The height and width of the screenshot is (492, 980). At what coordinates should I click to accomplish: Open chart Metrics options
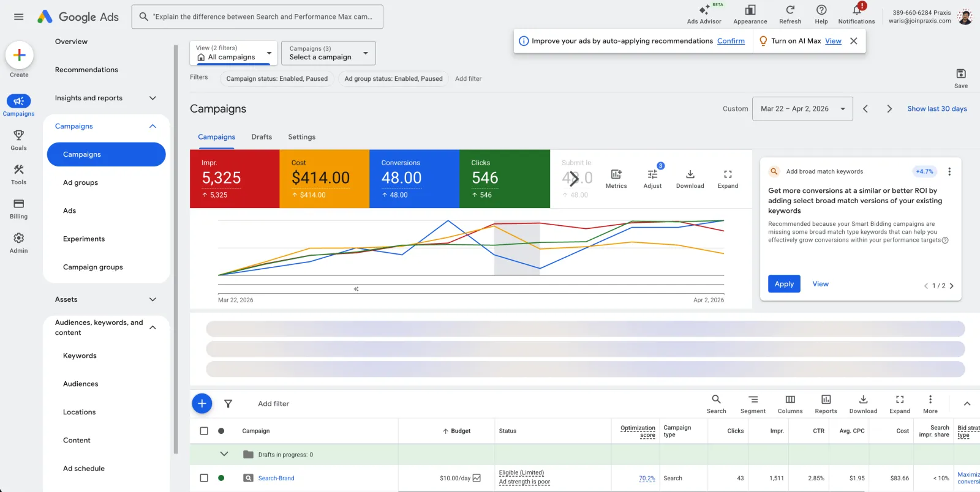(616, 179)
